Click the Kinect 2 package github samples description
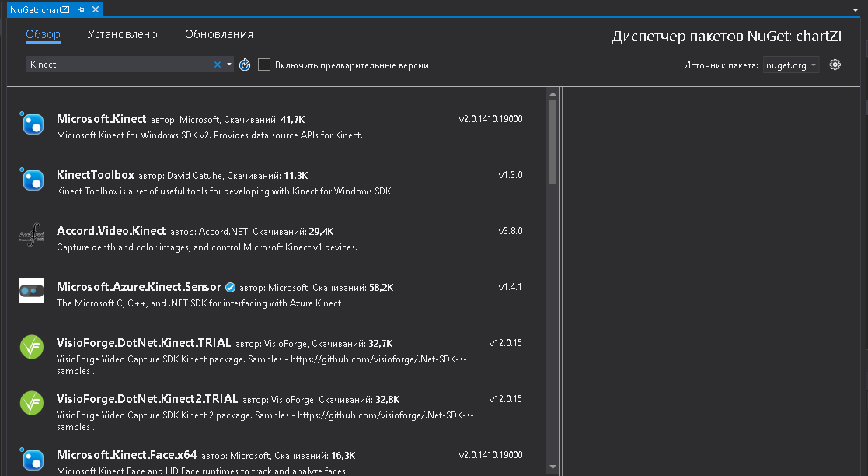Screen dimensions: 868x476 click(x=265, y=421)
